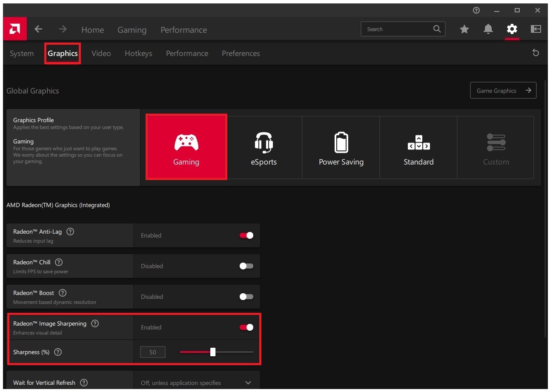Viewport: 550px width, 392px height.
Task: Enable Radeon Chill toggle
Action: 246,266
